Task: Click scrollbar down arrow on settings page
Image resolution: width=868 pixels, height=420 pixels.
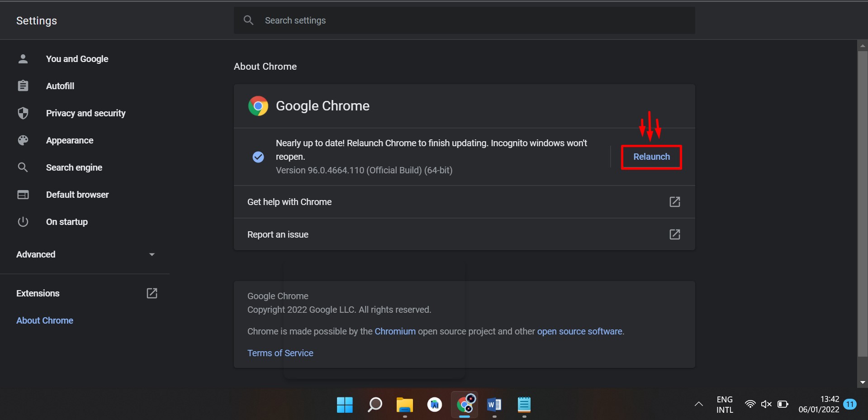Action: click(863, 382)
